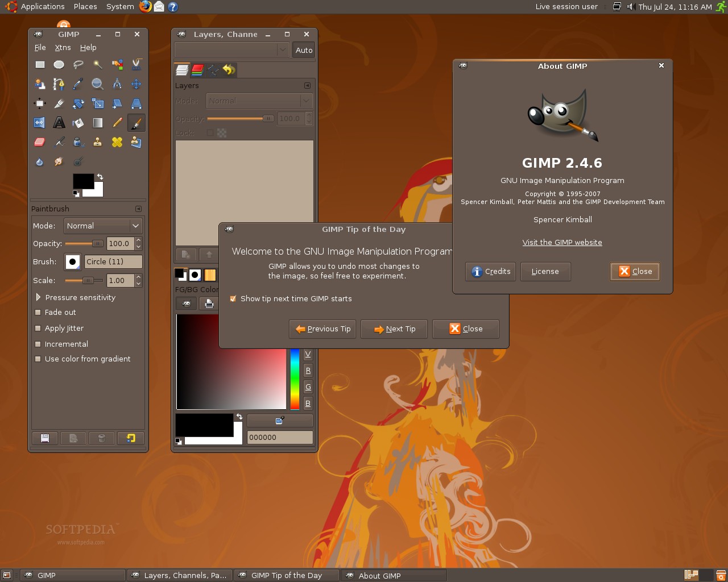Select the Heal bandage tool

tap(117, 142)
